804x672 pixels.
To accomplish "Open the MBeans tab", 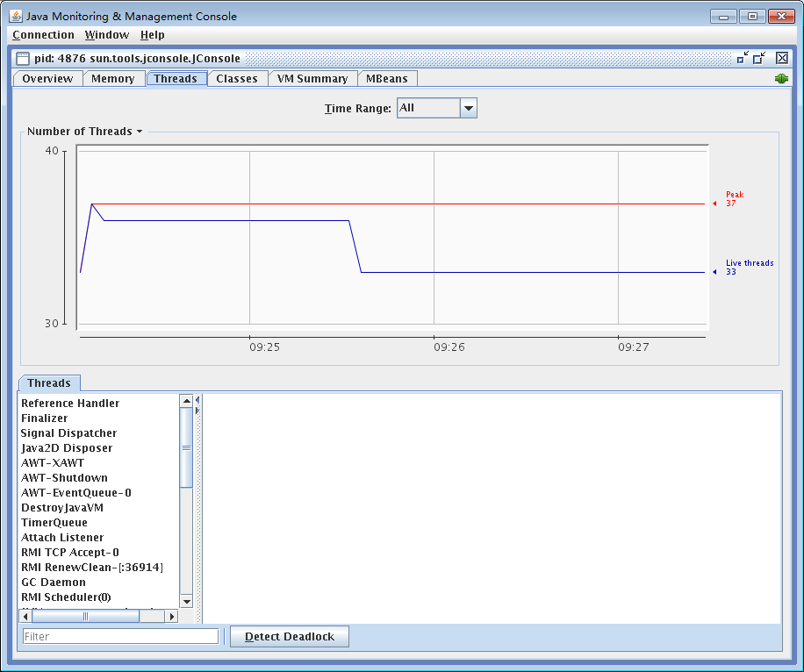I will [387, 78].
